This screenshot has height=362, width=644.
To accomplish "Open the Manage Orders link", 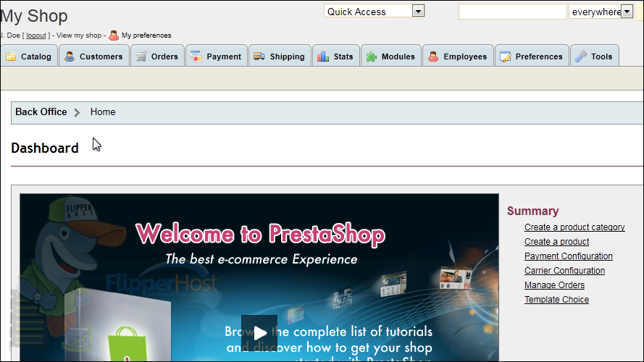I will point(554,285).
